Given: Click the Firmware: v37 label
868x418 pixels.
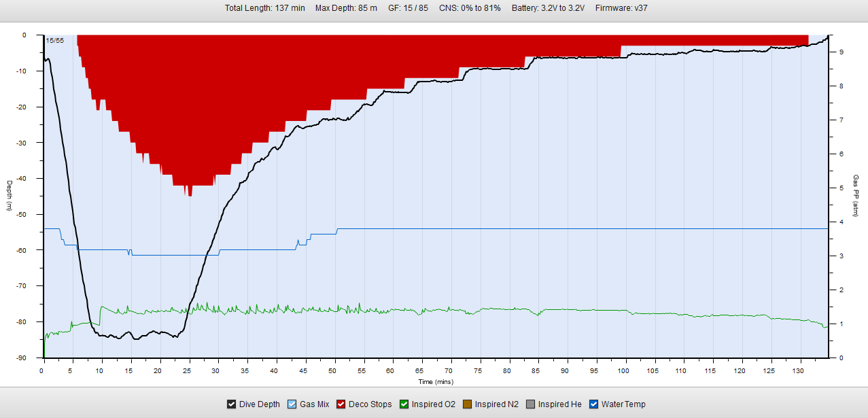Looking at the screenshot, I should click(621, 8).
